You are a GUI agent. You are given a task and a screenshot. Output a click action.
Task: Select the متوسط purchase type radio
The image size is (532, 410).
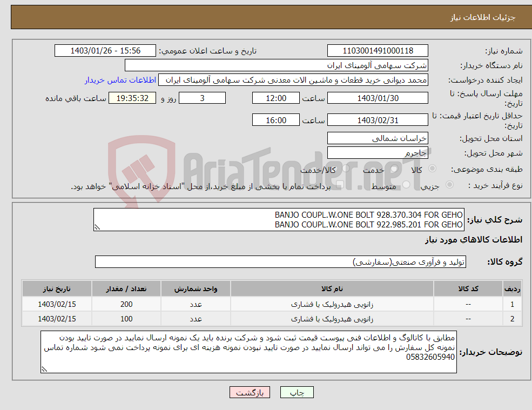(x=406, y=185)
